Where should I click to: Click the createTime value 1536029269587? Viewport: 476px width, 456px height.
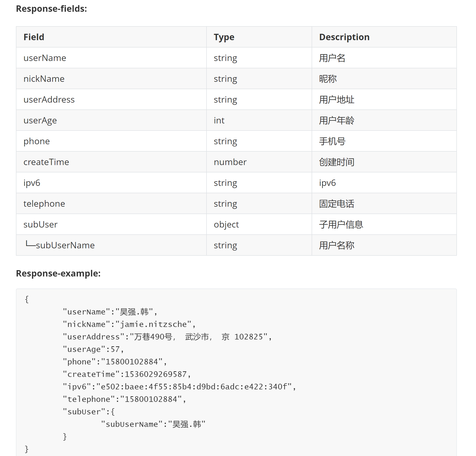pos(156,374)
